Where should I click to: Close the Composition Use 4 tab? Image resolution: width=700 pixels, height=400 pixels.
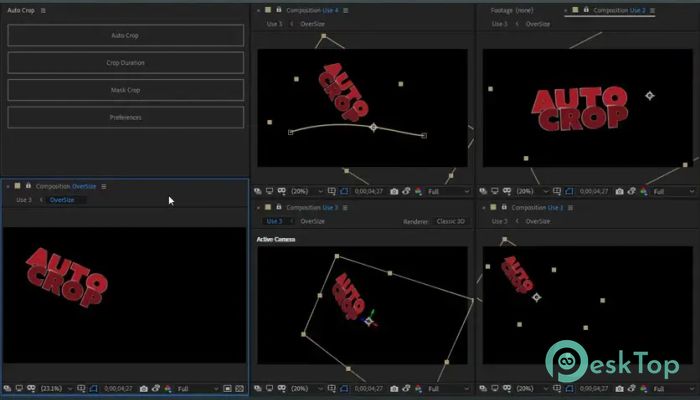pos(258,10)
